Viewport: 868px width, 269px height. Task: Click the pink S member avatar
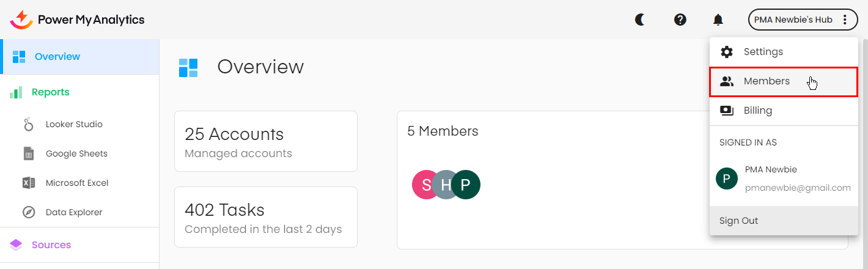(424, 185)
